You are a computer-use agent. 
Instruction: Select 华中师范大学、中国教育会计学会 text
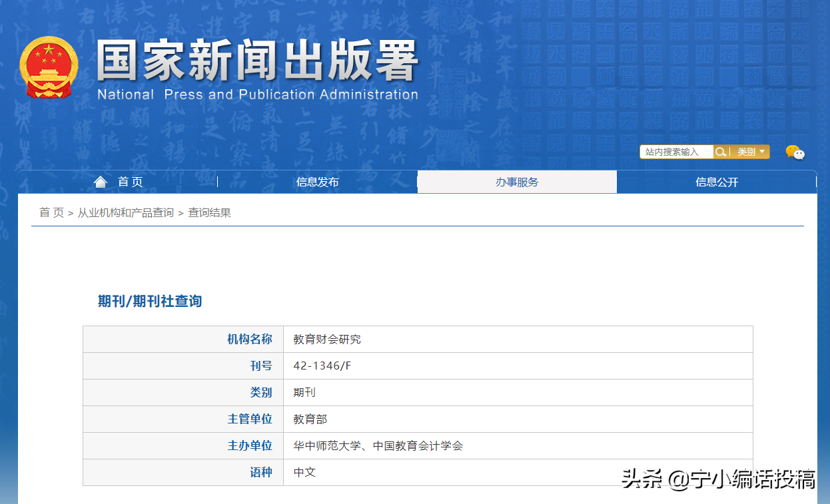click(378, 446)
